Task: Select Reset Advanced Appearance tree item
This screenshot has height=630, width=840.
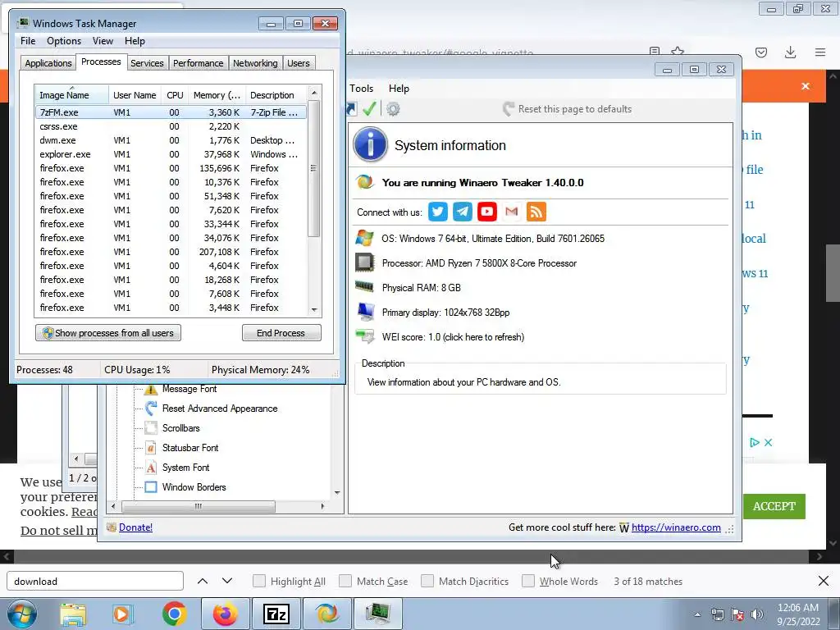Action: pos(220,409)
